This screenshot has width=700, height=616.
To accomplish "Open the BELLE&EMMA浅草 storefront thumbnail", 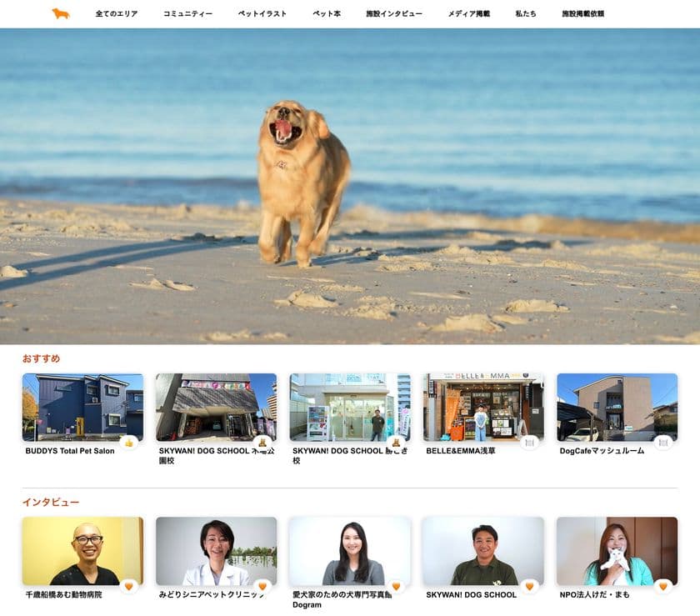I will coord(483,407).
